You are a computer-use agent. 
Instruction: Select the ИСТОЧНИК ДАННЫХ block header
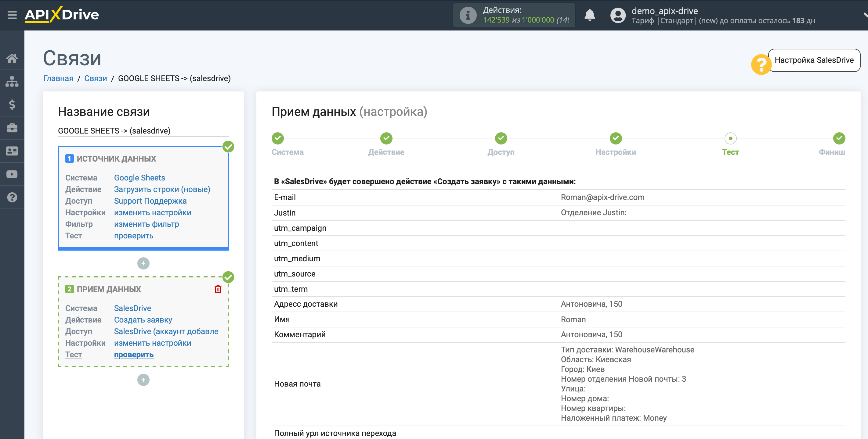tap(116, 159)
